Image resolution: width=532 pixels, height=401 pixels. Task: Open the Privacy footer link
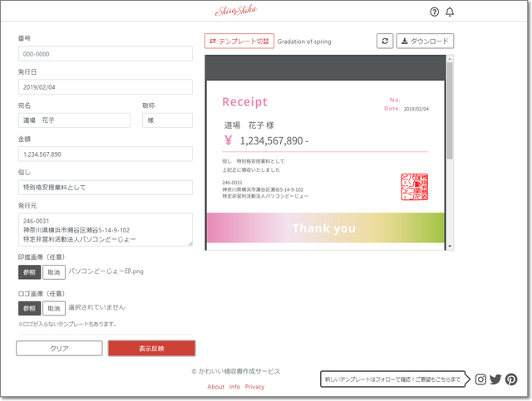pos(254,387)
